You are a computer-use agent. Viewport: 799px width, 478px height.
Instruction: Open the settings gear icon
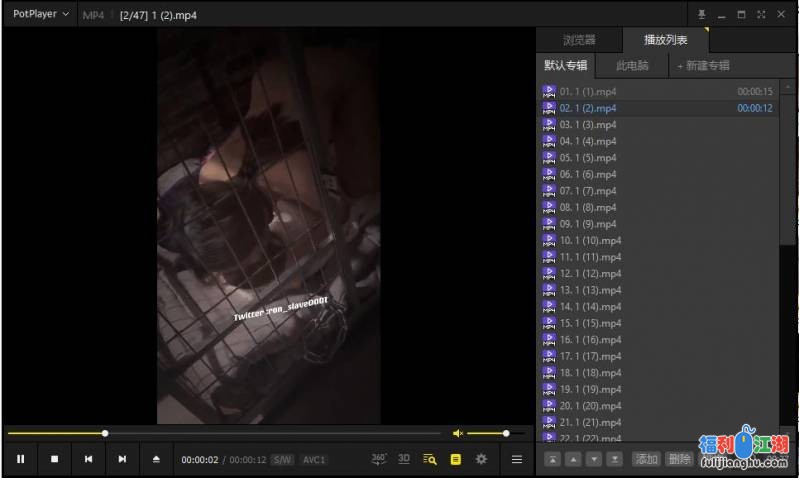(481, 459)
